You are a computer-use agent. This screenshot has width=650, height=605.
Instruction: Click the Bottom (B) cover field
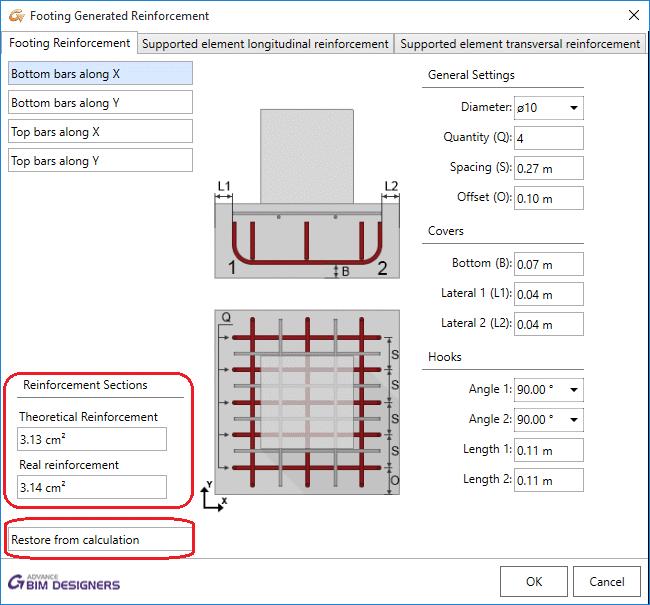[548, 264]
